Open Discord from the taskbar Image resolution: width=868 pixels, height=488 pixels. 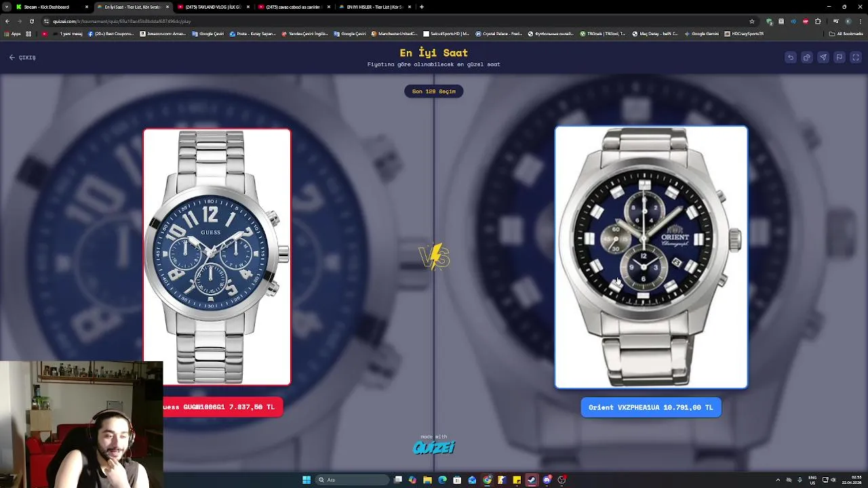coord(547,480)
